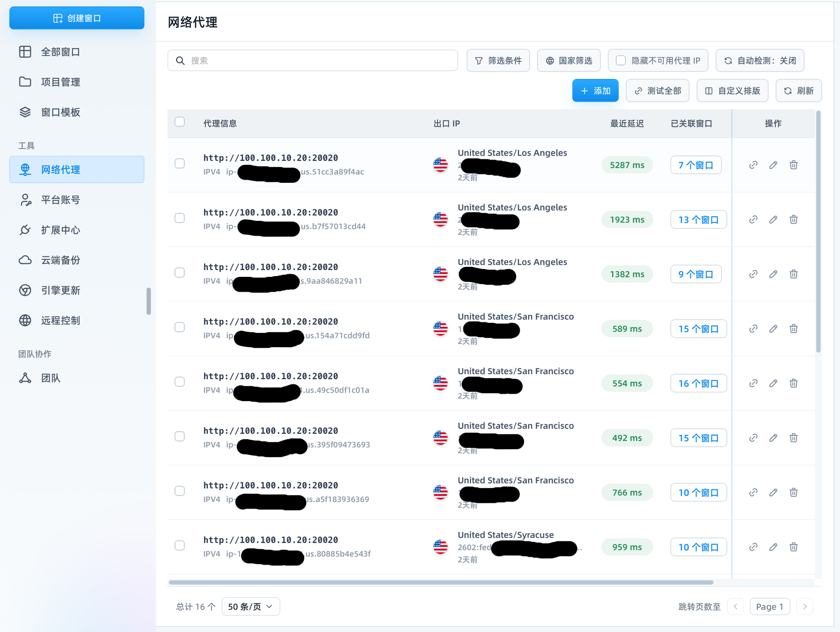Click the link/test icon for the 5287 ms proxy

point(753,165)
